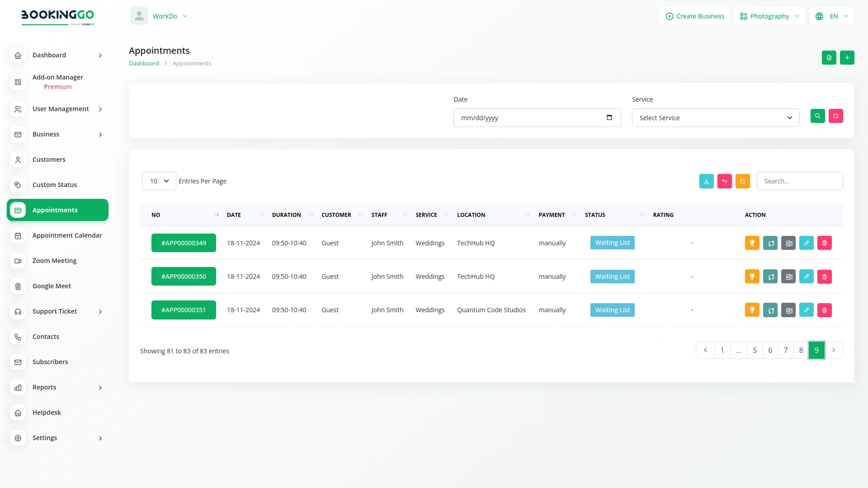Screen dimensions: 868x488
Task: Click the teal recurring/refresh action on appointment #APP00000350
Action: pyautogui.click(x=770, y=276)
